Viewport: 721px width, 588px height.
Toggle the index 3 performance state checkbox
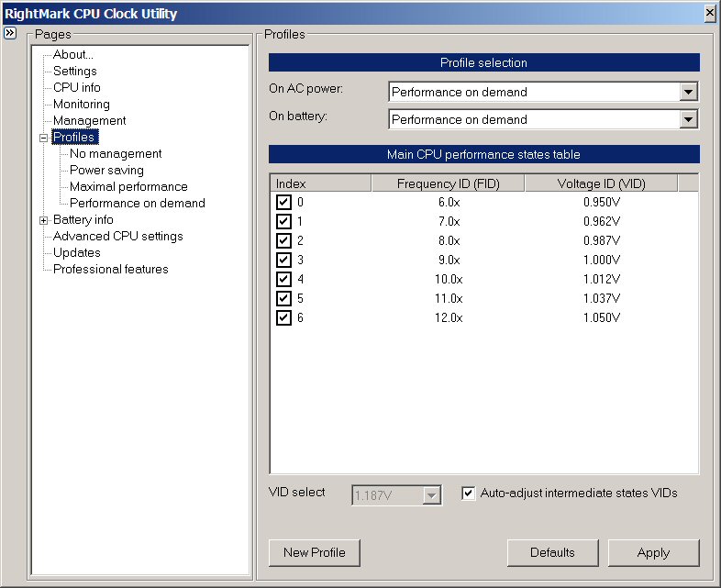pos(284,260)
